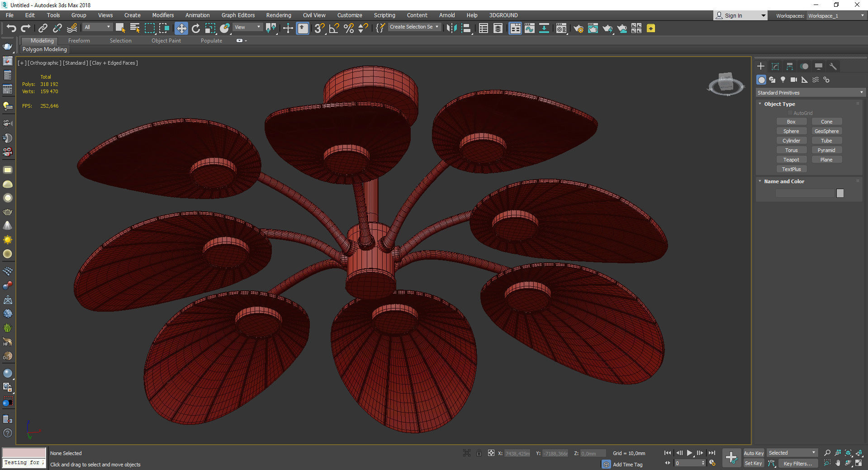Screen dimensions: 868x470
Task: Open the Hierarchy panel tab
Action: tap(790, 66)
